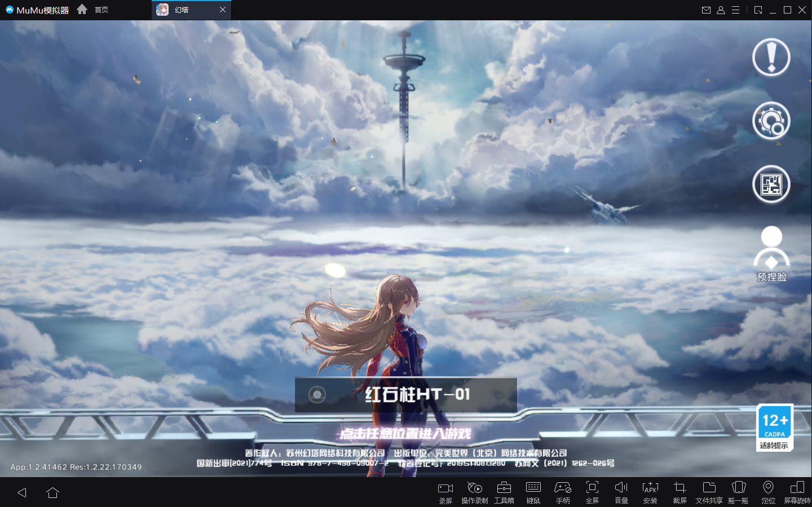Click 屏幕旋转 screen rotate icon
Screen dimensions: 812x507
[x=797, y=492]
